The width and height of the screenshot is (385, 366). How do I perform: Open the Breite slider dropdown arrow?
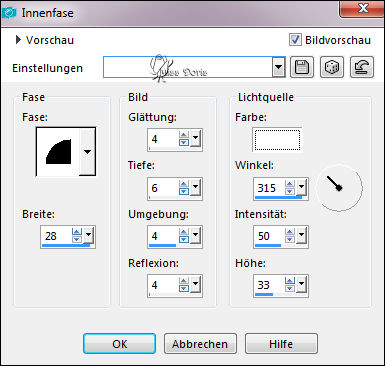88,235
